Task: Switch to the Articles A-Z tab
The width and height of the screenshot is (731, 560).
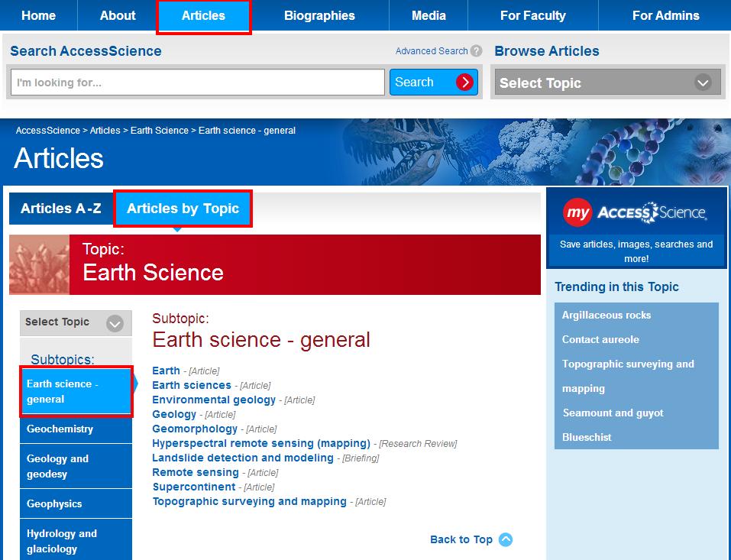Action: coord(61,209)
